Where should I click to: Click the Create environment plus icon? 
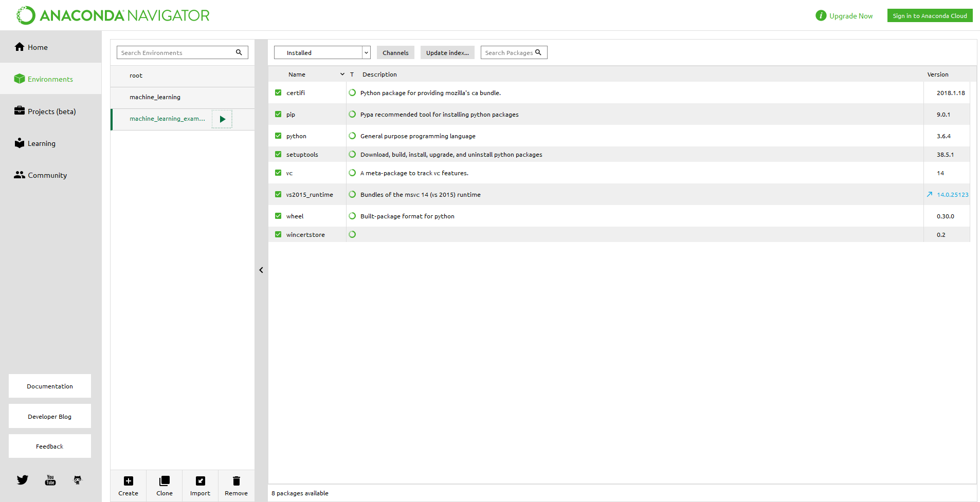tap(129, 481)
